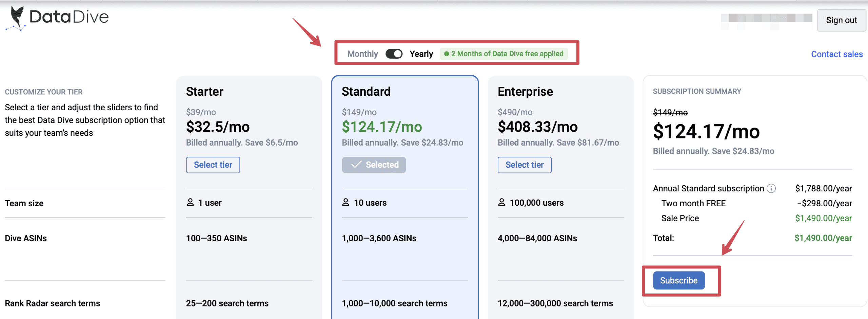Click the large $124.17/mo summary price

(x=706, y=132)
